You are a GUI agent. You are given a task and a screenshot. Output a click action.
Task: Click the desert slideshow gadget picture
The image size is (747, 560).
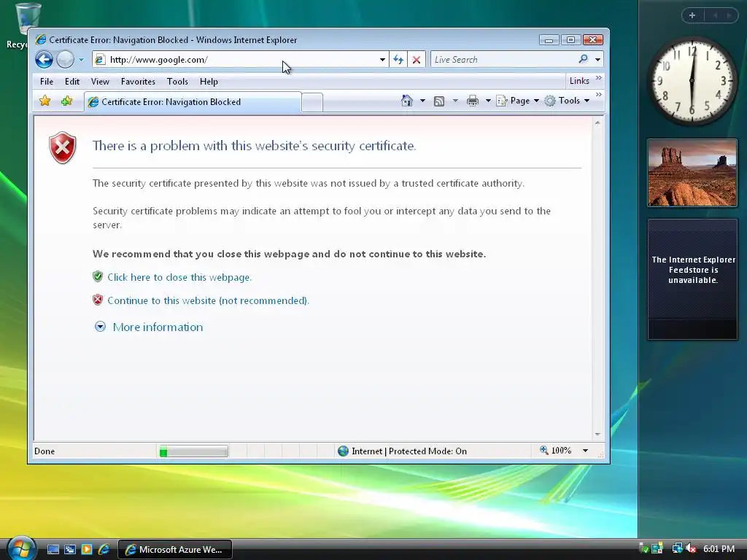pyautogui.click(x=692, y=173)
